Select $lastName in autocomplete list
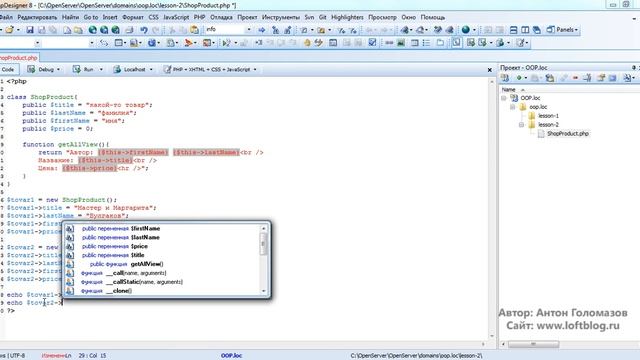The width and height of the screenshot is (640, 360). [162, 238]
